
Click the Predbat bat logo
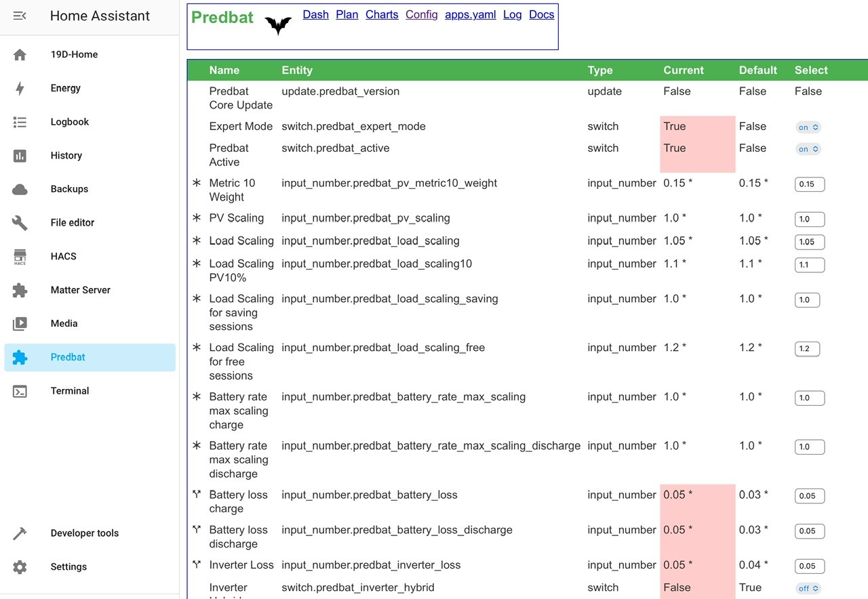pyautogui.click(x=278, y=26)
